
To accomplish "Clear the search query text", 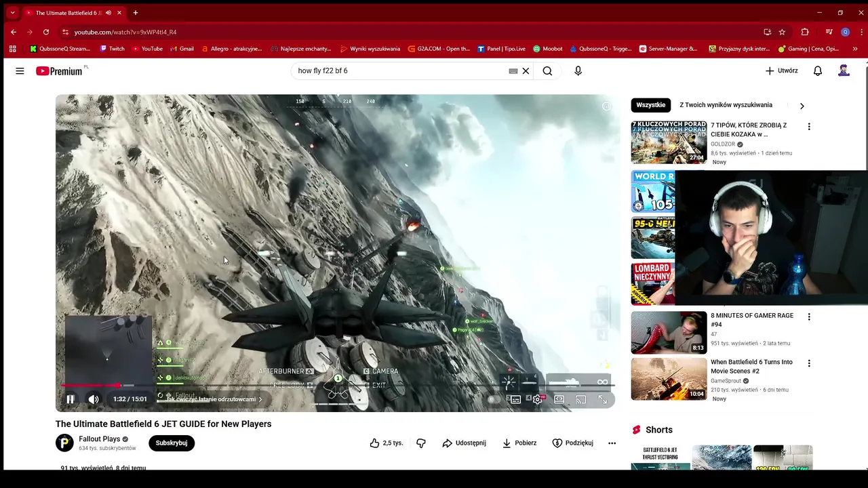I will pyautogui.click(x=526, y=70).
